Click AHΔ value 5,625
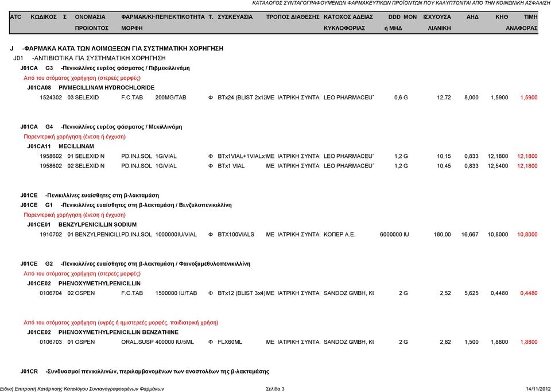Viewport: 551px width, 392px height. pyautogui.click(x=471, y=293)
